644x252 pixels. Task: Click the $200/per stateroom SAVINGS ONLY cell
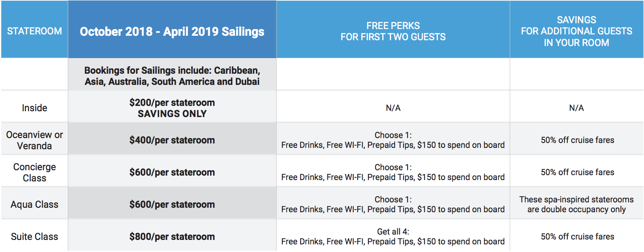click(172, 108)
